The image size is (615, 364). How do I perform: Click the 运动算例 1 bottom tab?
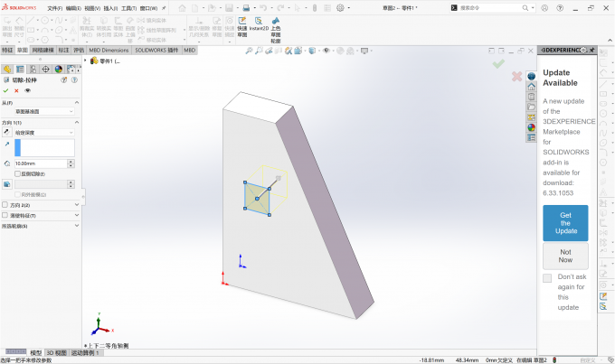coord(85,353)
